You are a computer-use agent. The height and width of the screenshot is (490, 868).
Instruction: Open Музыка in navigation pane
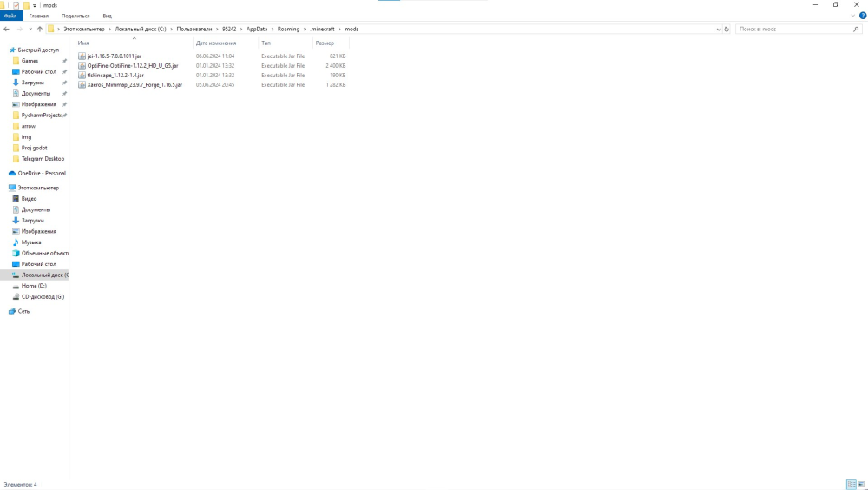click(x=31, y=242)
